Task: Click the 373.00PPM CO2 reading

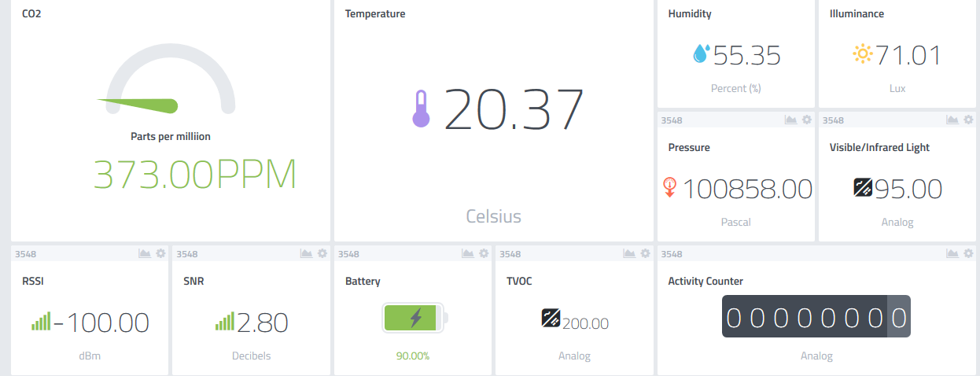Action: tap(195, 175)
